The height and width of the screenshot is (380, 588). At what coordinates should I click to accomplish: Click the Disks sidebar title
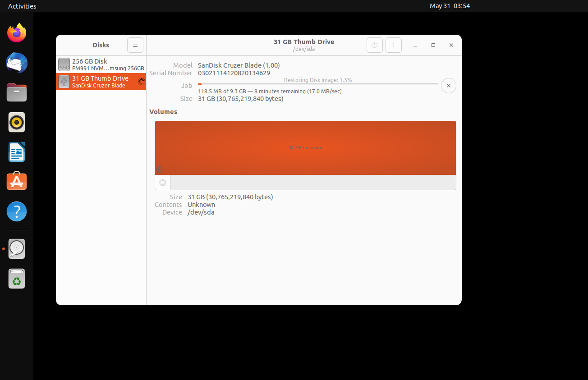point(101,45)
